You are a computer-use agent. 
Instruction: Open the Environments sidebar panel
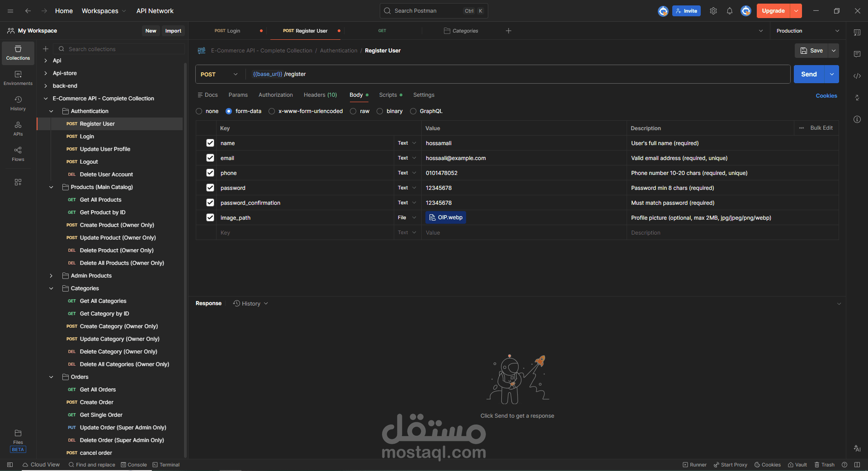point(18,78)
